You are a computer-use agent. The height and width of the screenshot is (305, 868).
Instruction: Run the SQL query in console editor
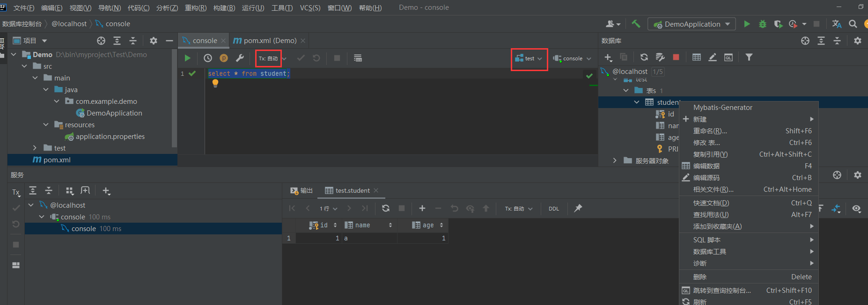coord(187,58)
